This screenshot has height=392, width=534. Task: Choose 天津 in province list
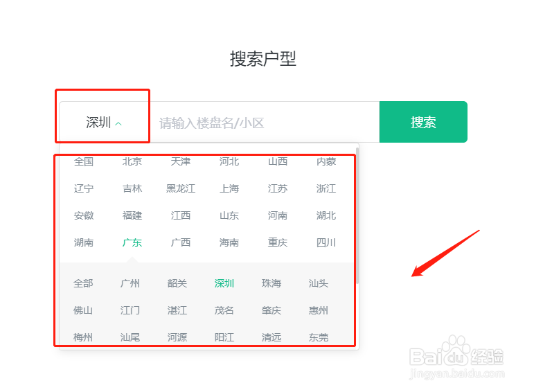pyautogui.click(x=181, y=161)
